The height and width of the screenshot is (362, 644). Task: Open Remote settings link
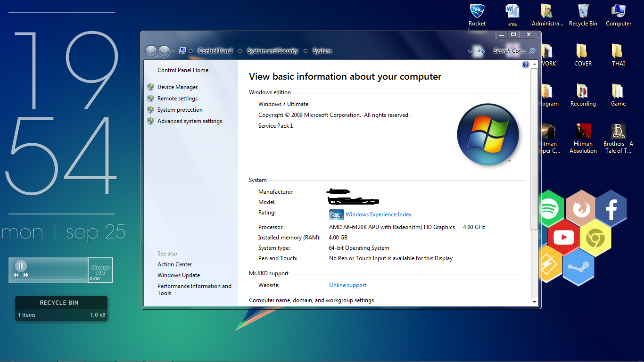tap(177, 99)
